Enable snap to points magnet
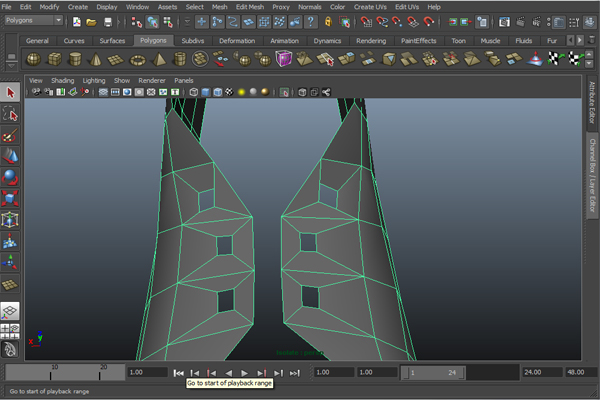Viewport: 600px width, 400px height. tap(397, 22)
